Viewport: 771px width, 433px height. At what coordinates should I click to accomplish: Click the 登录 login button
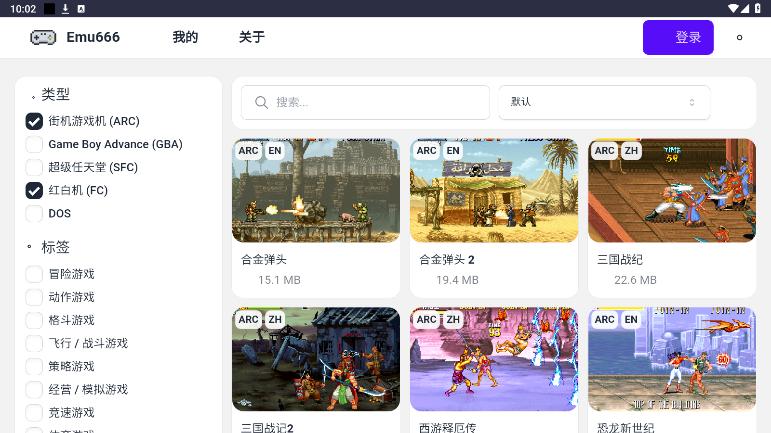[678, 37]
